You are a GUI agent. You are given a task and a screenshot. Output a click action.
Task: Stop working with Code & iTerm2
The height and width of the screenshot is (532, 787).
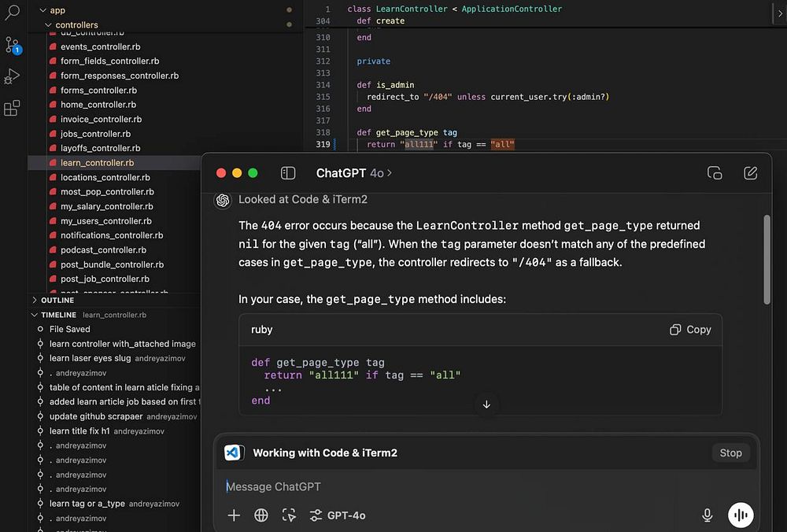[x=730, y=453]
